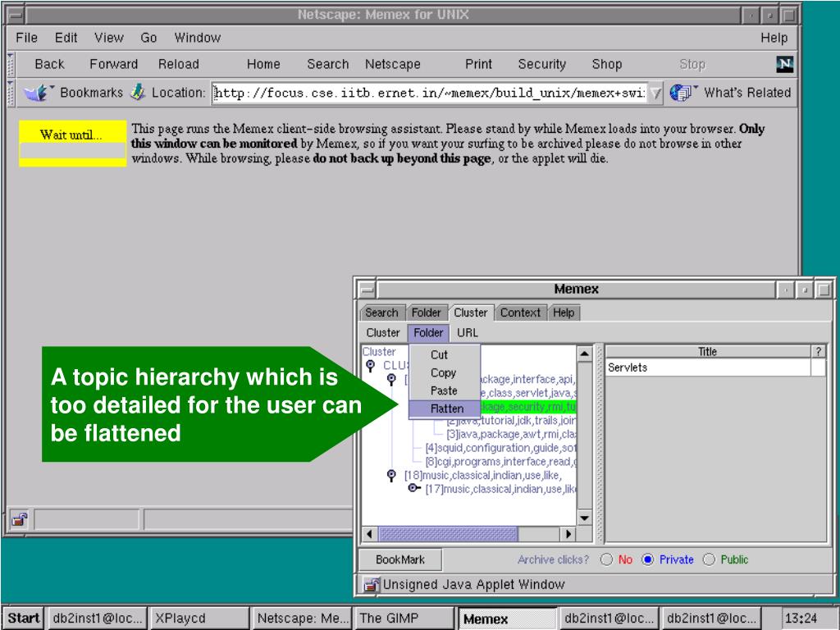Click the question mark column header button

[819, 352]
